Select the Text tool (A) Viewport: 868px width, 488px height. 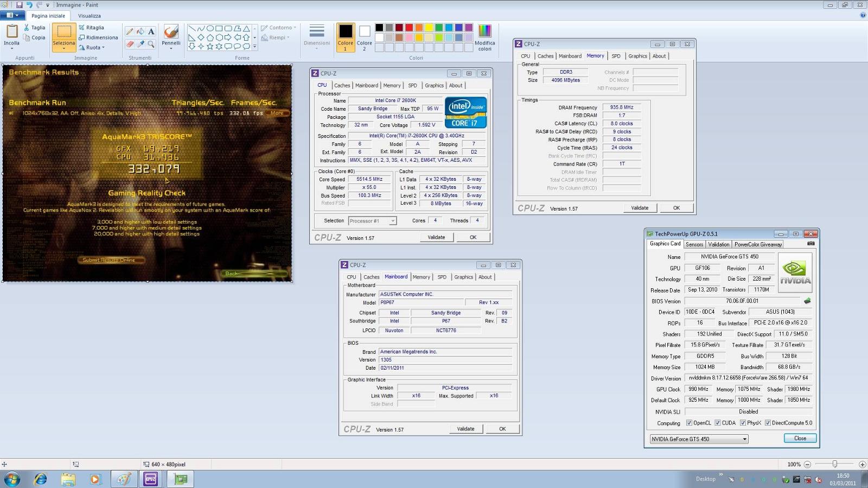[151, 31]
